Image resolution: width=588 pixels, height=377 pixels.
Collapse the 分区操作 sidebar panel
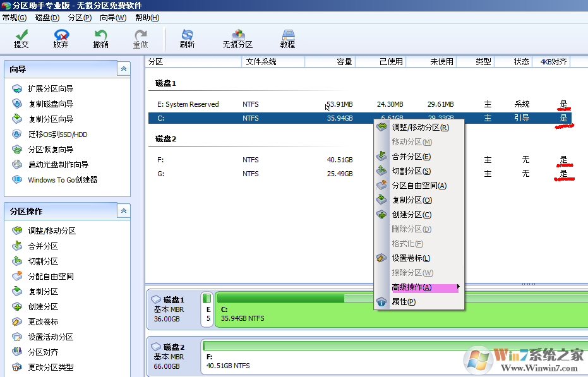(x=123, y=211)
